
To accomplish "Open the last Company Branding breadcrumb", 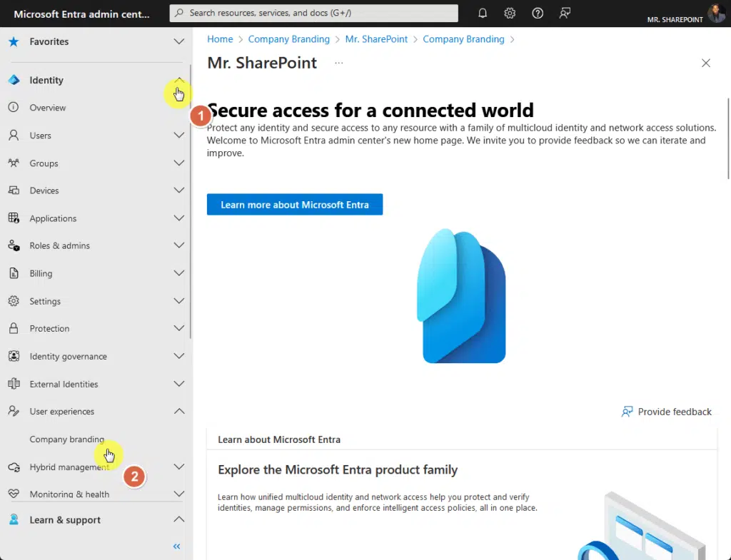I will coord(463,39).
